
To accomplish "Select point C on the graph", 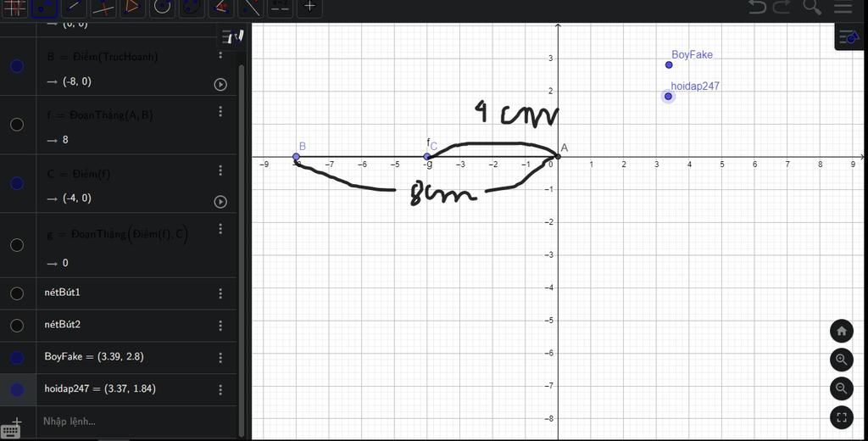I will (427, 157).
